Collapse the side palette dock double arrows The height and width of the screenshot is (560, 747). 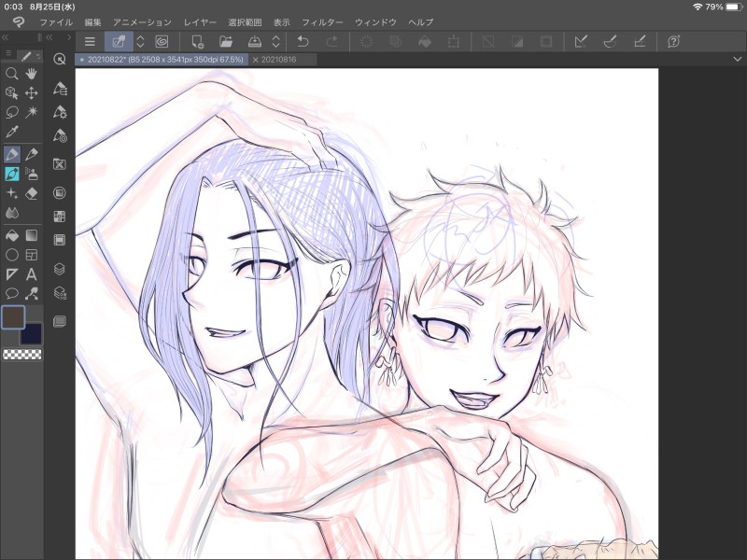[x=49, y=37]
